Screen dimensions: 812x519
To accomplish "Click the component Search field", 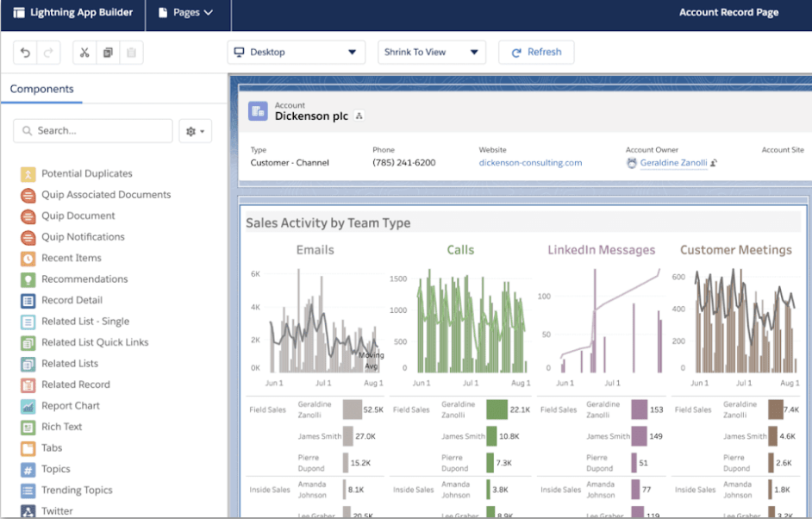I will coord(93,131).
